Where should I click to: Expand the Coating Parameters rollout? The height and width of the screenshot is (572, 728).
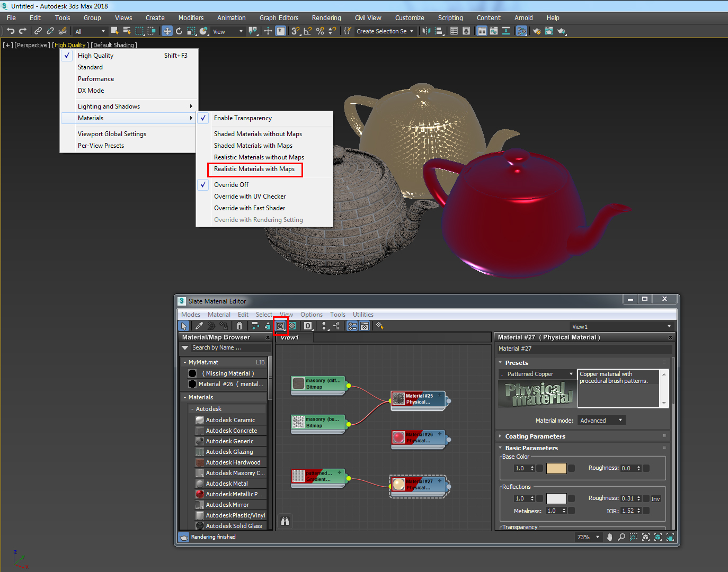coord(535,436)
